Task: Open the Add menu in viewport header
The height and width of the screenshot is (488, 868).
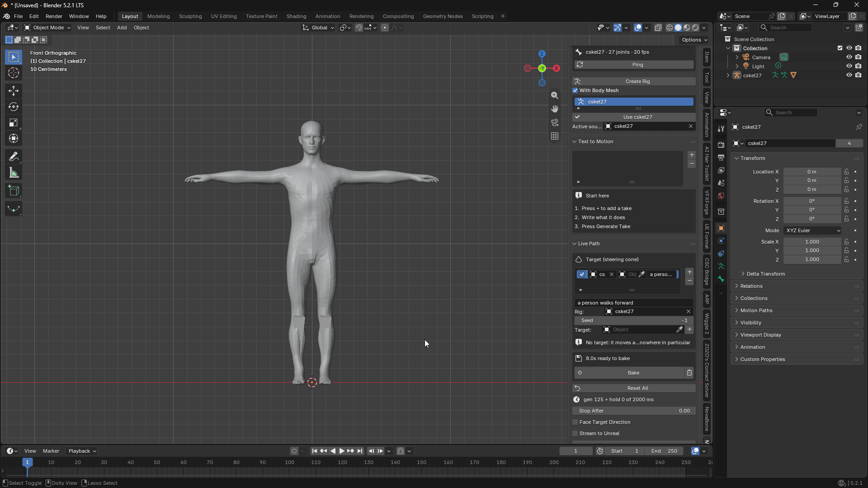Action: (122, 28)
